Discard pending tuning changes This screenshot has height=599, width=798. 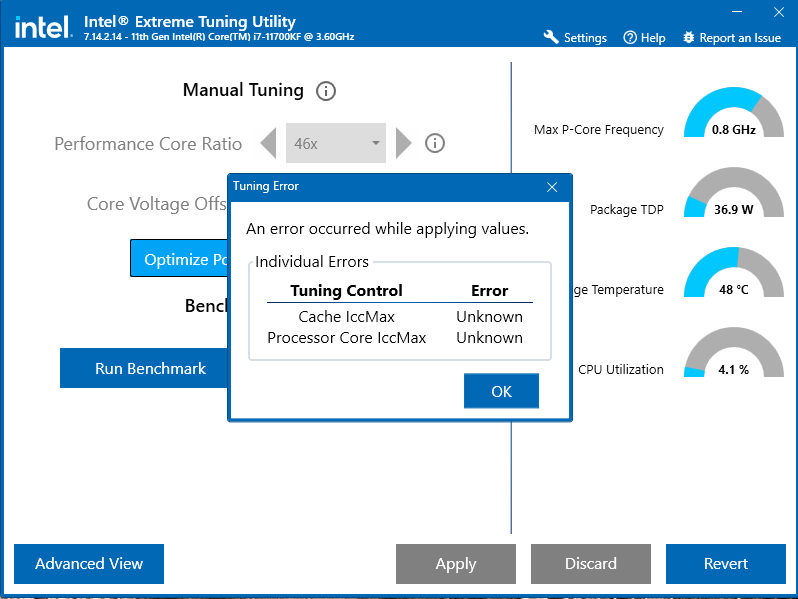[x=590, y=563]
